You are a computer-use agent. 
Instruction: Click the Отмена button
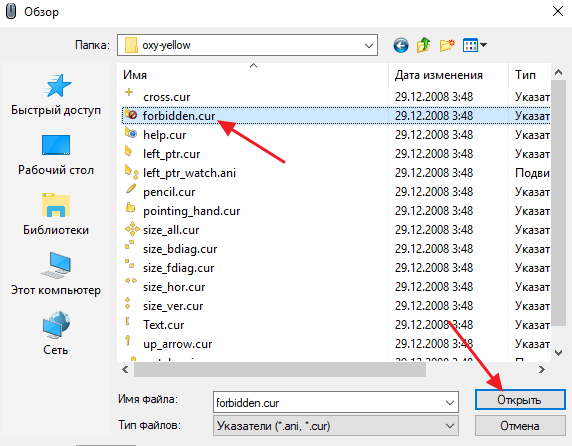pyautogui.click(x=520, y=426)
